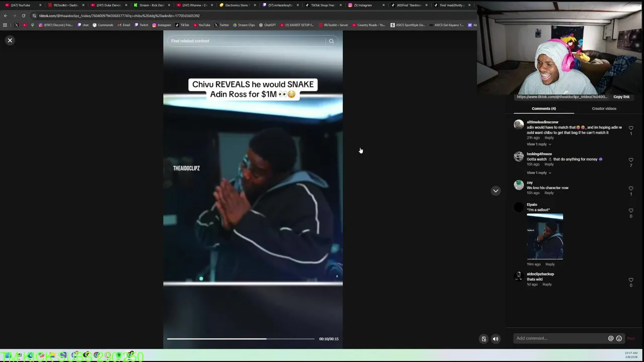The width and height of the screenshot is (644, 362).
Task: Open aidoclipzbackup's profile avatar
Action: click(x=519, y=277)
